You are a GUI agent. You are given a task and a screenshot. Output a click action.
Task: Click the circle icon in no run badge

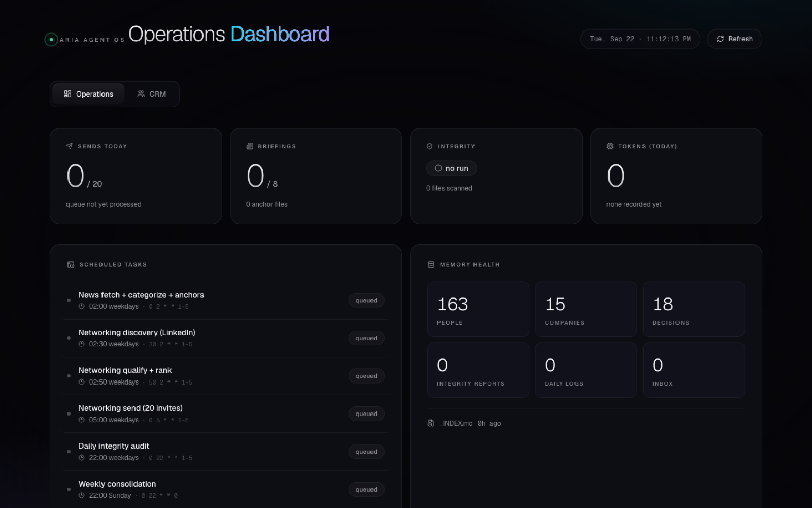pyautogui.click(x=438, y=168)
